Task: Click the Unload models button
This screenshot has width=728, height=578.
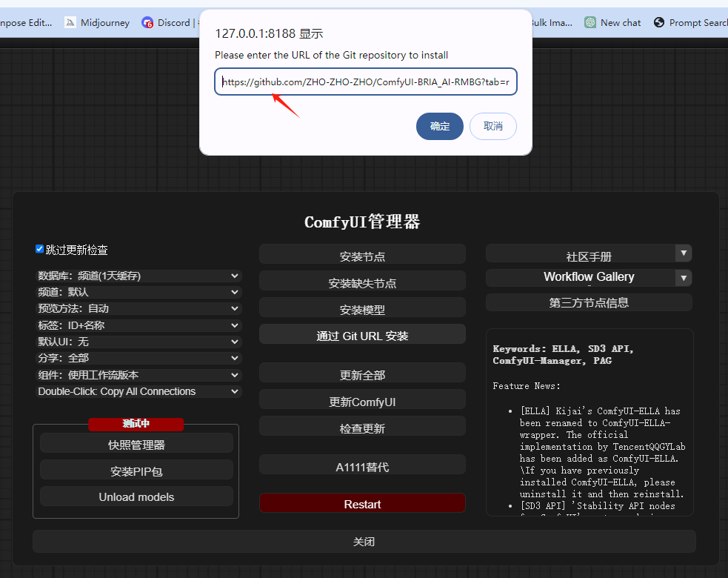Action: click(x=136, y=496)
